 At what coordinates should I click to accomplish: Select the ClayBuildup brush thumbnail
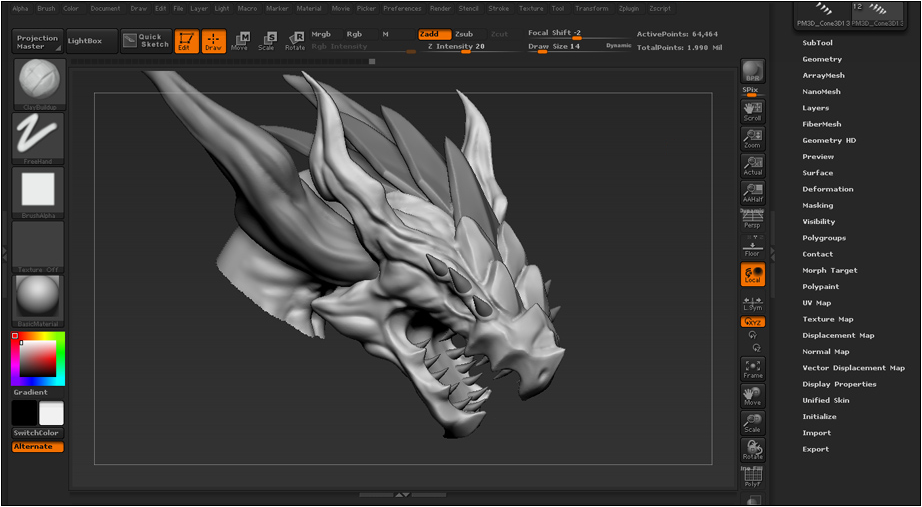click(x=38, y=84)
